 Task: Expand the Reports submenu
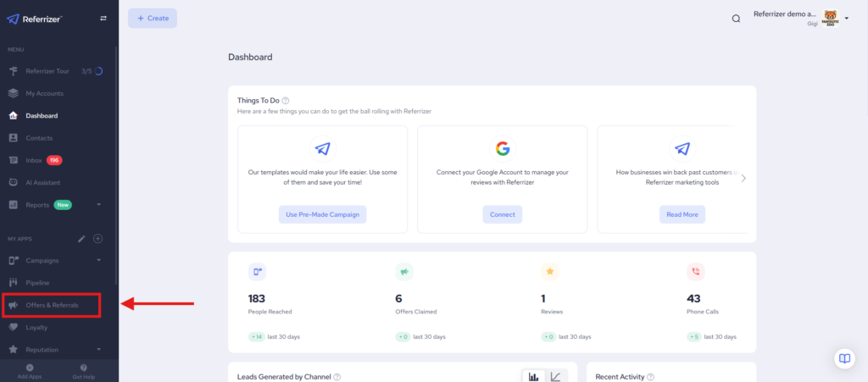point(98,204)
